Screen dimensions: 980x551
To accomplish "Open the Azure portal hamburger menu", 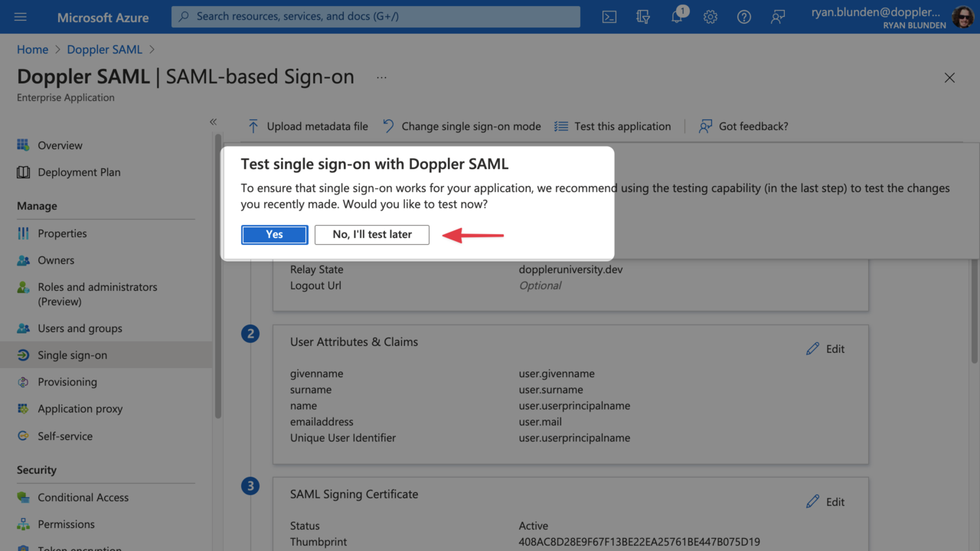I will click(21, 17).
